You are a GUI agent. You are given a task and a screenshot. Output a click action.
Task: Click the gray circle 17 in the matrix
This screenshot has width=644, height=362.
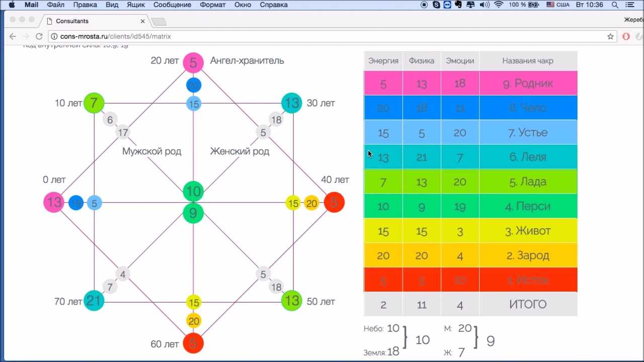tap(123, 133)
